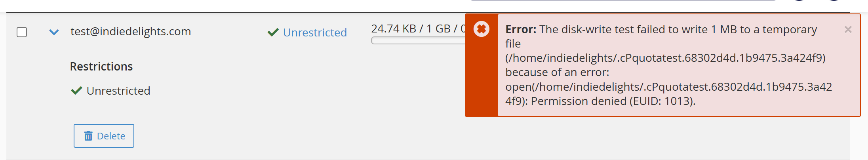Click the Permission denied (EUID: 1013) text
The width and height of the screenshot is (868, 160).
(x=613, y=101)
